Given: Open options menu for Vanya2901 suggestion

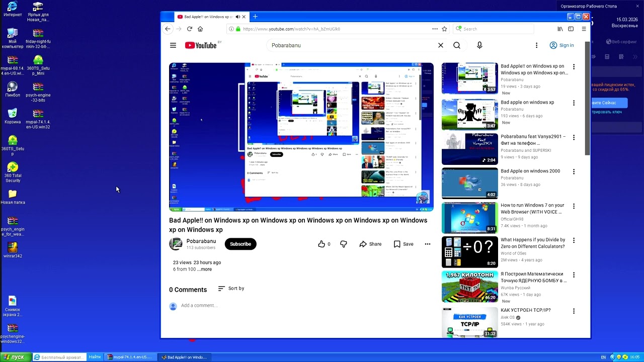Looking at the screenshot, I should (x=574, y=137).
